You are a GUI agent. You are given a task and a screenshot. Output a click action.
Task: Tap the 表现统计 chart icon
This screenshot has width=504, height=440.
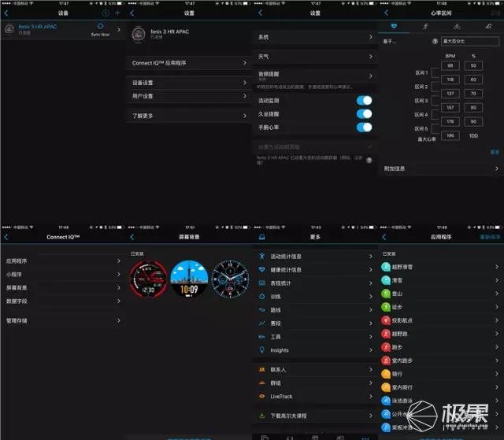coord(262,283)
